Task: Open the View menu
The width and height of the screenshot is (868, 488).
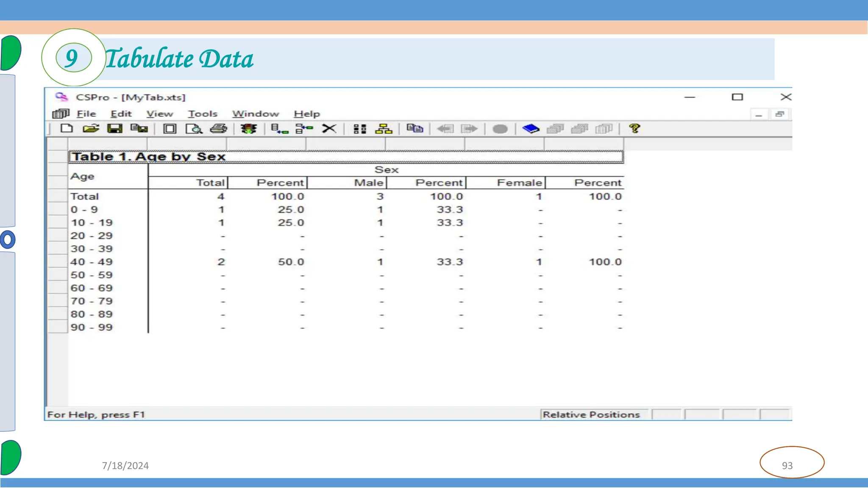Action: (160, 114)
